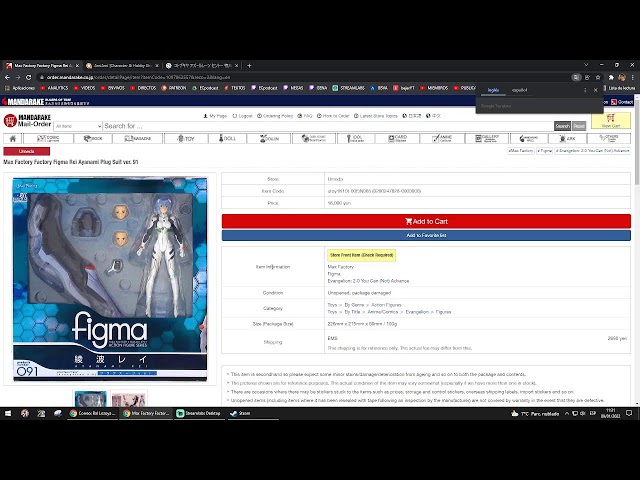Select the Max Factory Figma browser tab
Image resolution: width=640 pixels, height=480 pixels.
[x=42, y=65]
